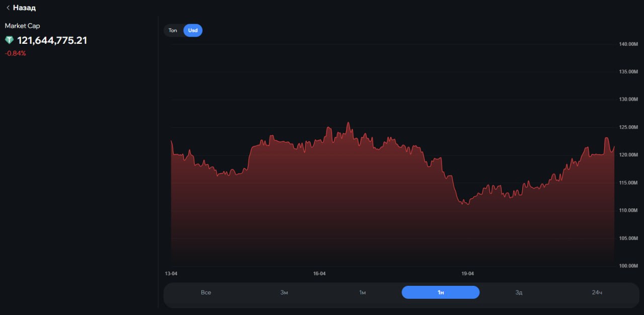Switch chart currency to Ton
This screenshot has height=315, width=644.
click(x=173, y=31)
